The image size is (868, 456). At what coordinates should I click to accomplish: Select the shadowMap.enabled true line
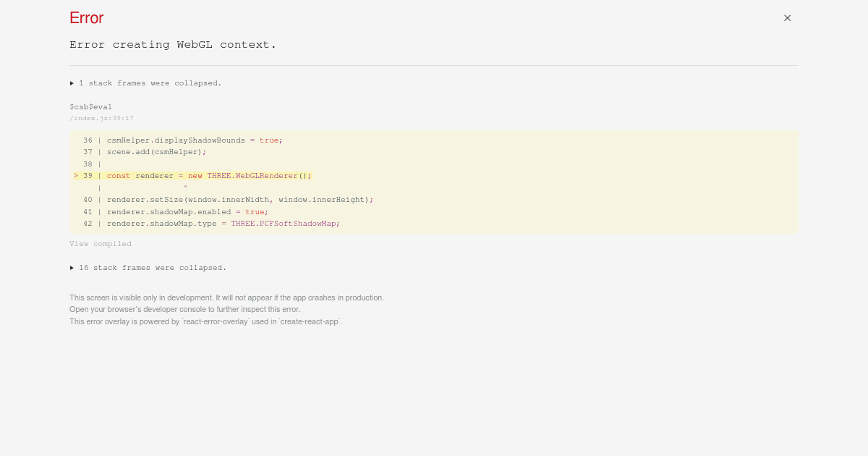[184, 211]
